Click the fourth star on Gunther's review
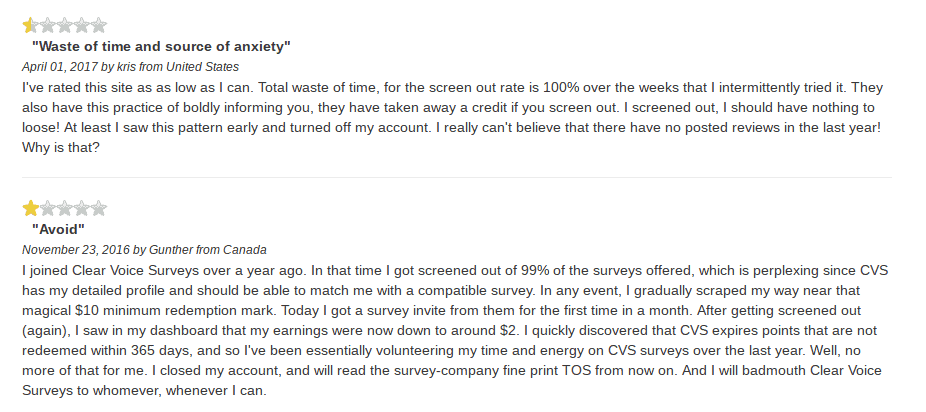Screen dimensions: 926x412 pos(81,208)
